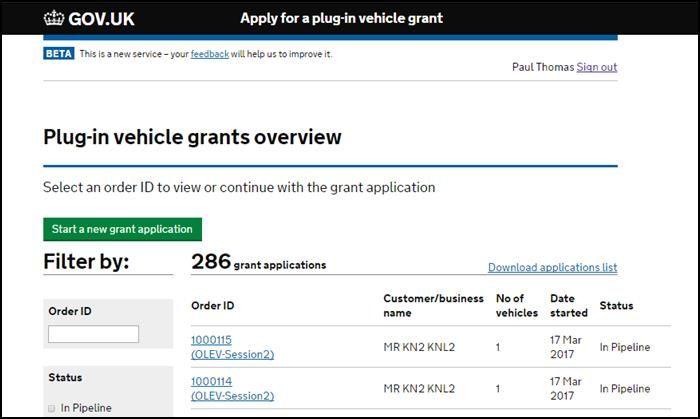Click the Order ID column header
Viewport: 700px width, 419px height.
pos(212,305)
